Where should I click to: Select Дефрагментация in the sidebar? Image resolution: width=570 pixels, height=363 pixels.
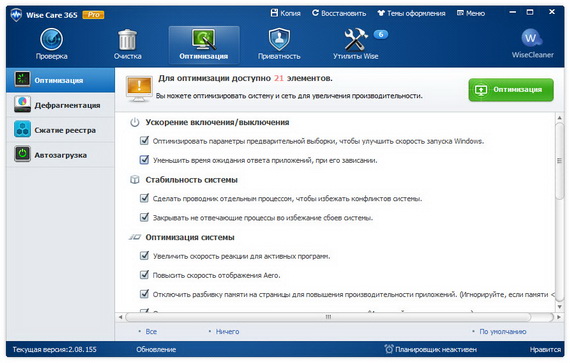pos(60,105)
